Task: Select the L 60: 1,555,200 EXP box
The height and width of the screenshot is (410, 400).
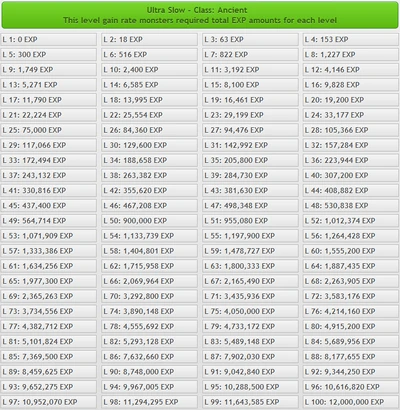Action: (x=351, y=251)
